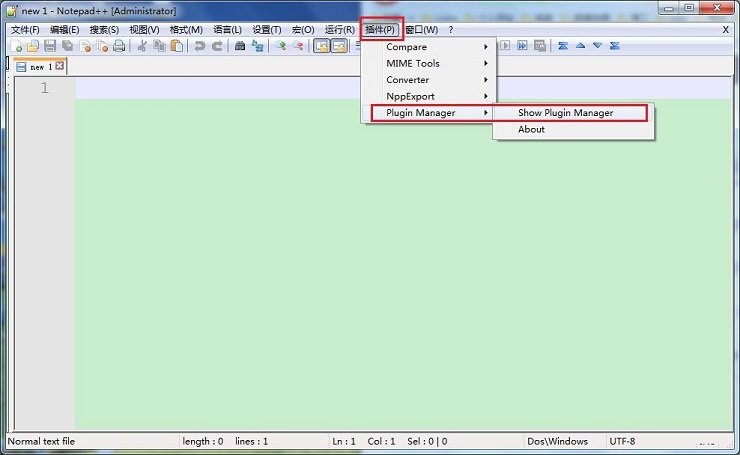Open the ? help menu

click(x=451, y=30)
